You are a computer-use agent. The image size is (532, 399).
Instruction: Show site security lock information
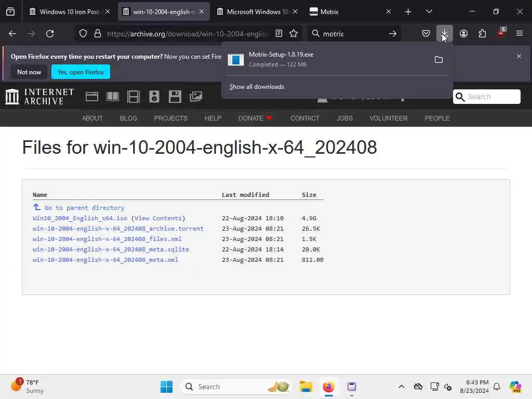[x=98, y=34]
